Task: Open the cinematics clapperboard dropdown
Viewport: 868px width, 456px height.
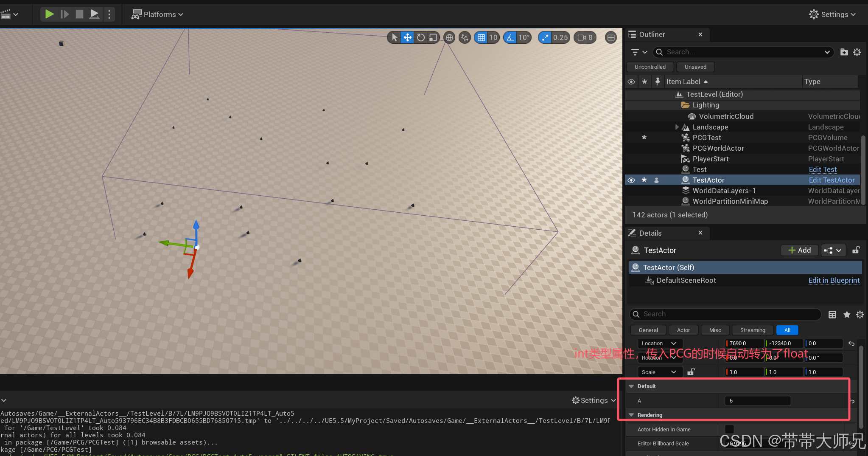Action: tap(9, 14)
